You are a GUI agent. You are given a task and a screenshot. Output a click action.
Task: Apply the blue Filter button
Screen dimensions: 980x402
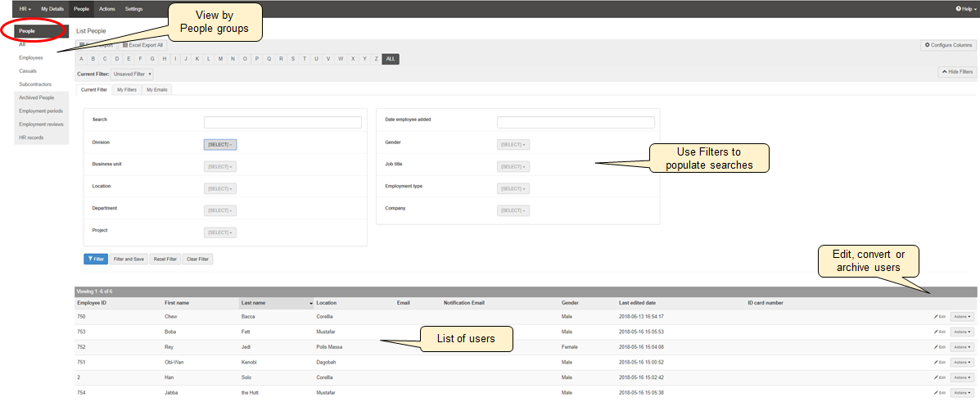pyautogui.click(x=95, y=259)
